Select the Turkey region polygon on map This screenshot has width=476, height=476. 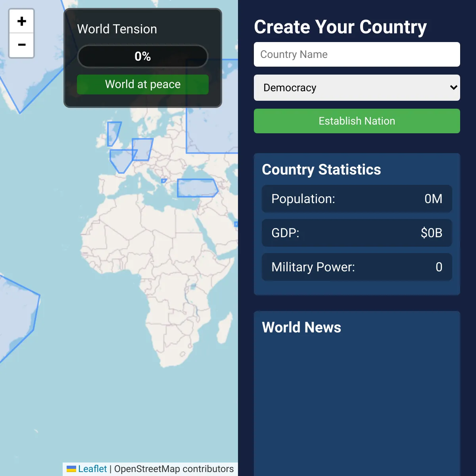197,188
